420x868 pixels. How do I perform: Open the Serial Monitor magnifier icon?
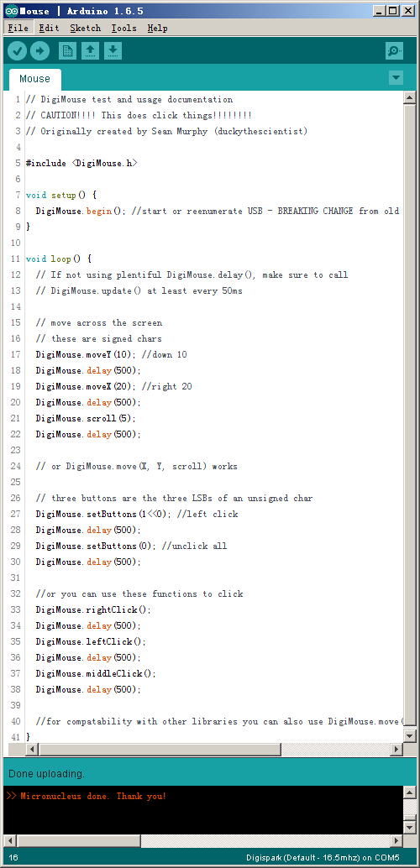pyautogui.click(x=394, y=51)
